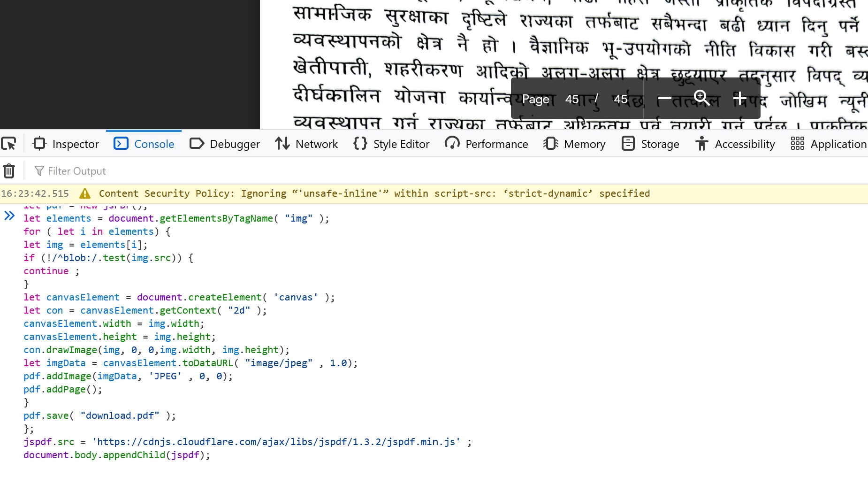Screen dimensions: 868x477
Task: Click the yellow CSP warning icon
Action: click(85, 193)
